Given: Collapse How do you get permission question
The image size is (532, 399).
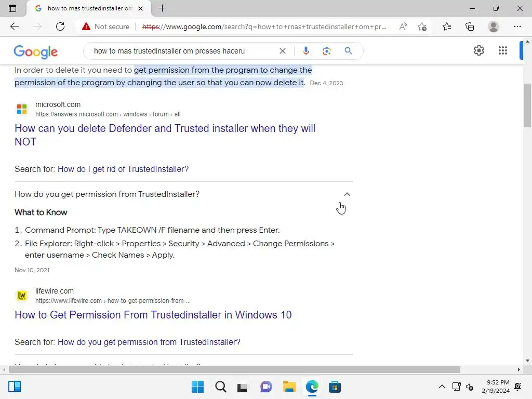Looking at the screenshot, I should pyautogui.click(x=347, y=194).
